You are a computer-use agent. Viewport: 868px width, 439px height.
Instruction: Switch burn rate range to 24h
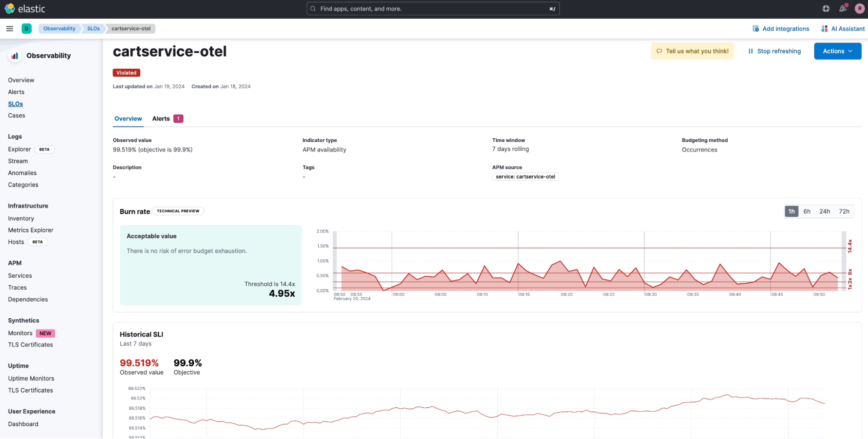[825, 211]
